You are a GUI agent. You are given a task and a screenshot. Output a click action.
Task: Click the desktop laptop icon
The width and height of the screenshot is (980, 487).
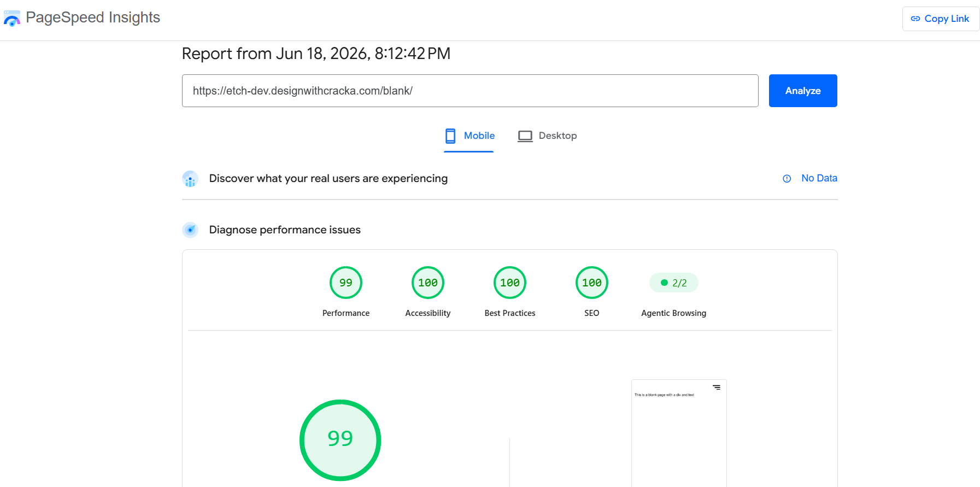(525, 136)
